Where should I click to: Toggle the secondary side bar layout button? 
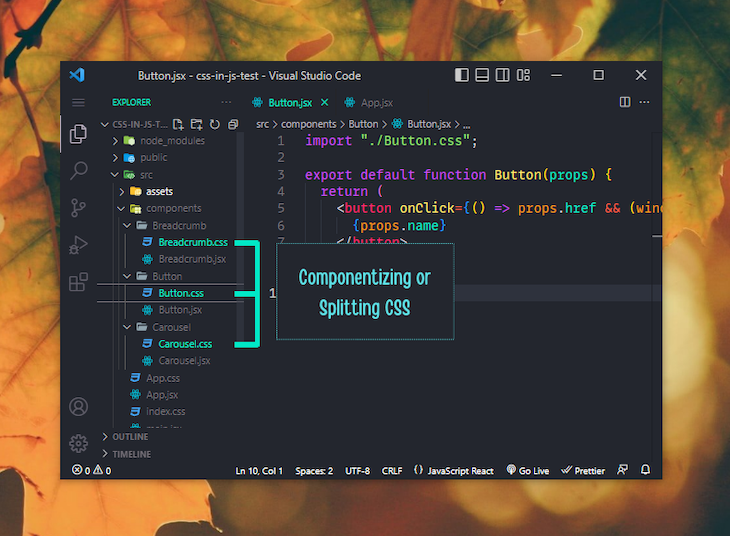point(503,75)
